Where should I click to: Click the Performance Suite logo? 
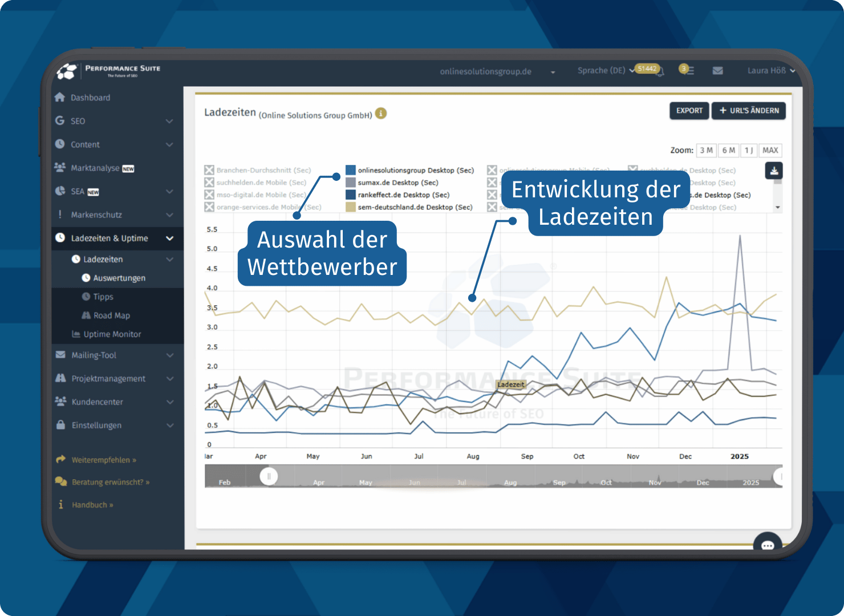(x=108, y=71)
